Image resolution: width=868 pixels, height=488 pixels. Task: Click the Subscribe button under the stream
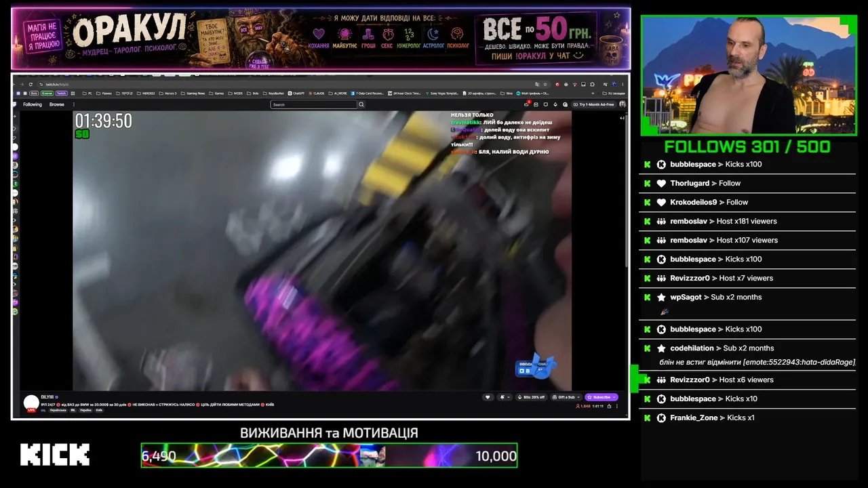[601, 397]
